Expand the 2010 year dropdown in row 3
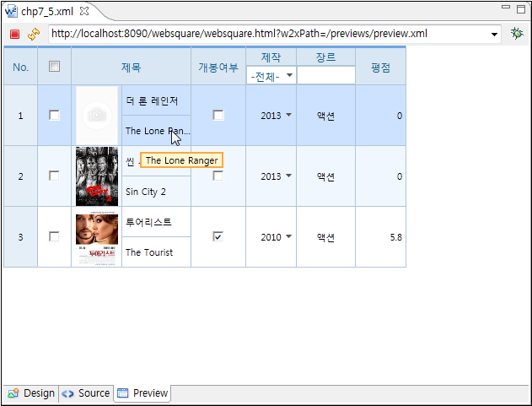Screen dimensions: 532x406 (x=289, y=237)
